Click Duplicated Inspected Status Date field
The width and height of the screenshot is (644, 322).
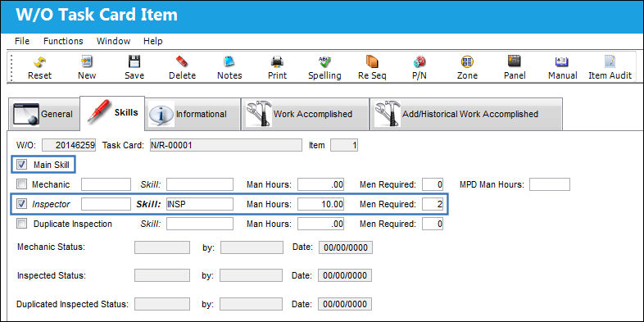[345, 304]
